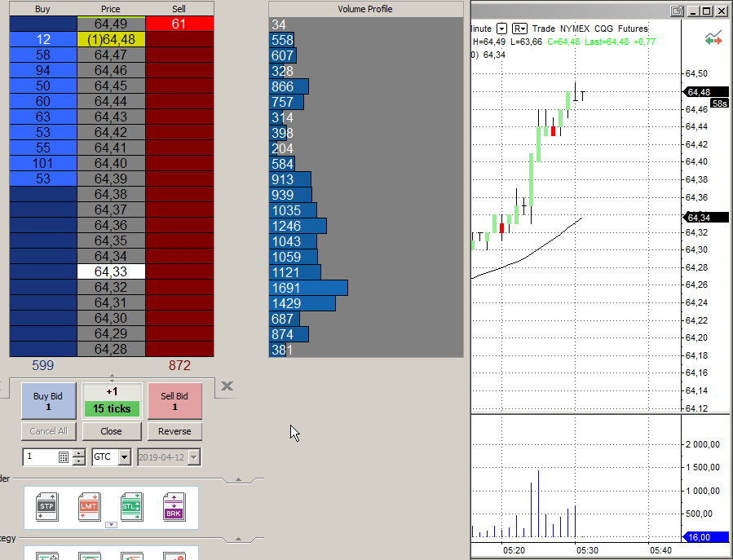Dismiss the order panel with the gray X
The height and width of the screenshot is (560, 733).
(x=227, y=386)
